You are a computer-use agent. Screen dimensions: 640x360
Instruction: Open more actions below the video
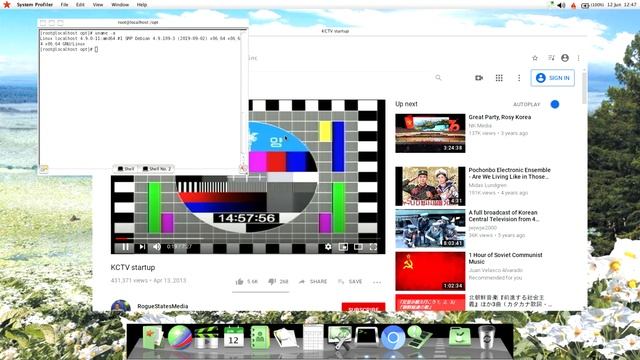click(377, 282)
